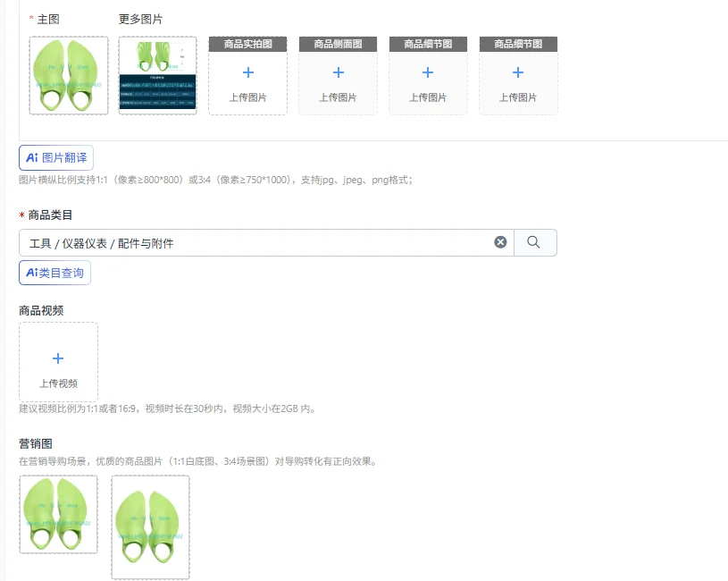728x581 pixels.
Task: Open AI类目查询 button
Action: 54,273
